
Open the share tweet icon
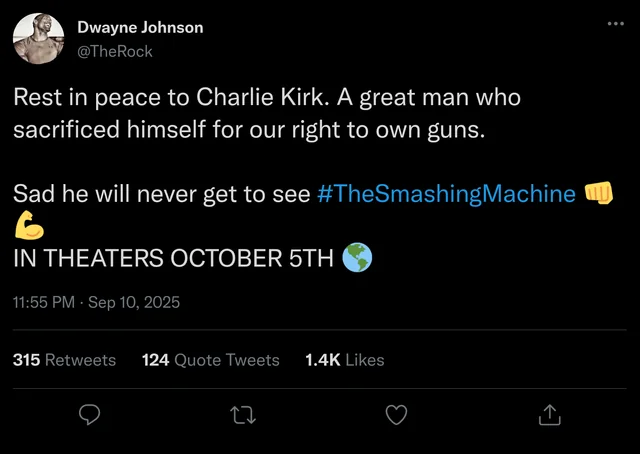[x=550, y=413]
